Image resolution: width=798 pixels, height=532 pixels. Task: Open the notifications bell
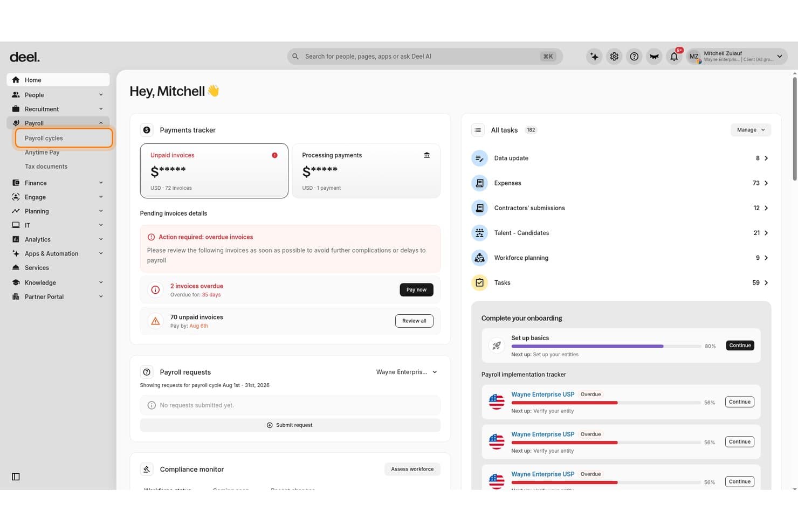(x=674, y=57)
